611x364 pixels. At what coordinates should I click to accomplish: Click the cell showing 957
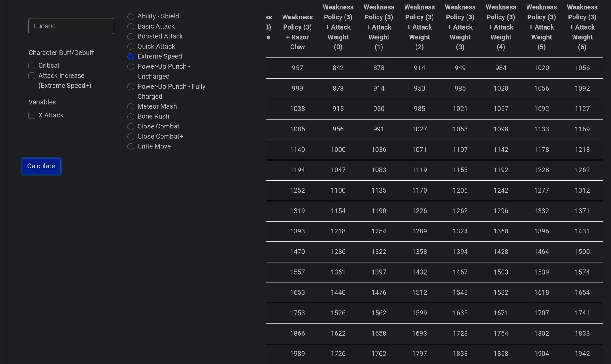[x=297, y=68]
